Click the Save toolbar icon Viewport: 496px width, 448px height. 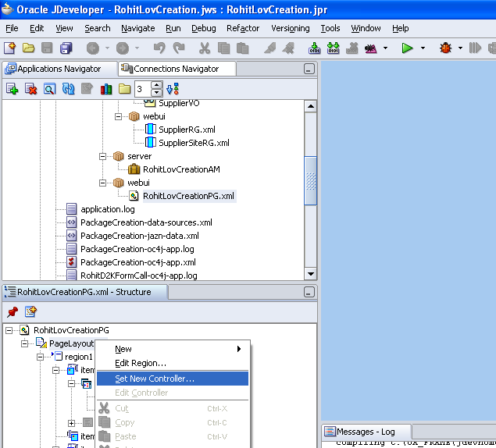47,48
